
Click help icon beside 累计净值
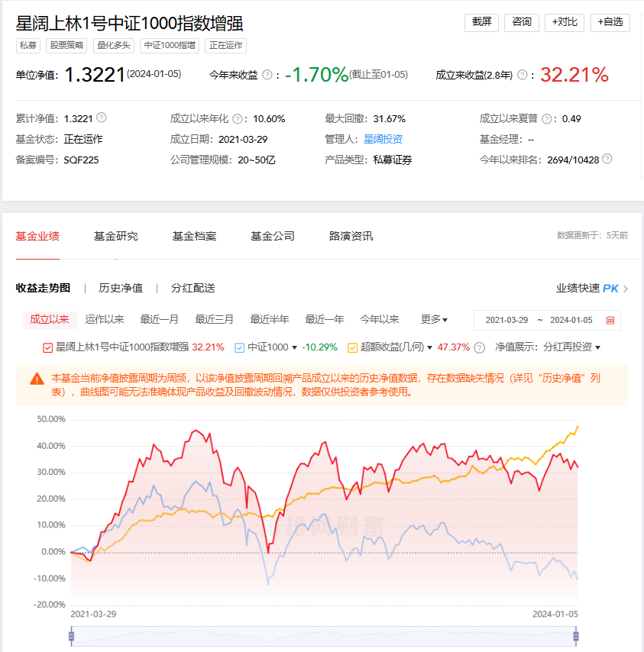click(102, 118)
